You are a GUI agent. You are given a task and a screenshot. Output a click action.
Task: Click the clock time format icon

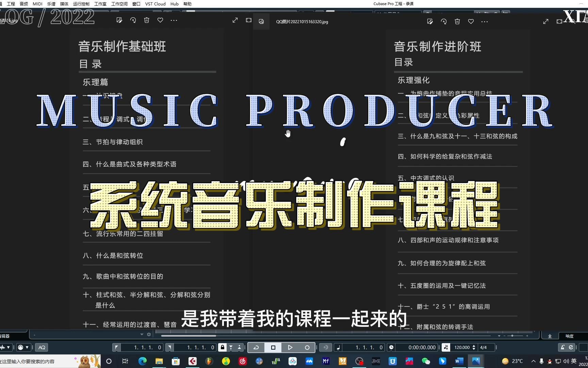[x=391, y=347]
